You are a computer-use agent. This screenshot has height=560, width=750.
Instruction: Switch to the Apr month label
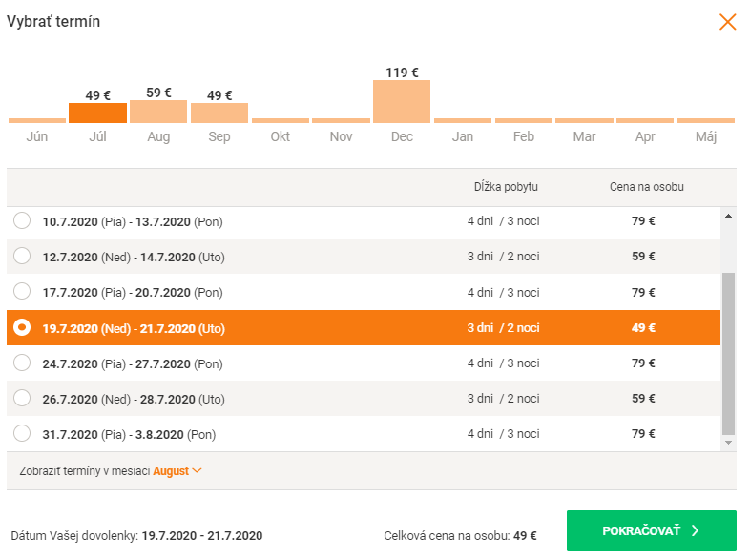645,136
